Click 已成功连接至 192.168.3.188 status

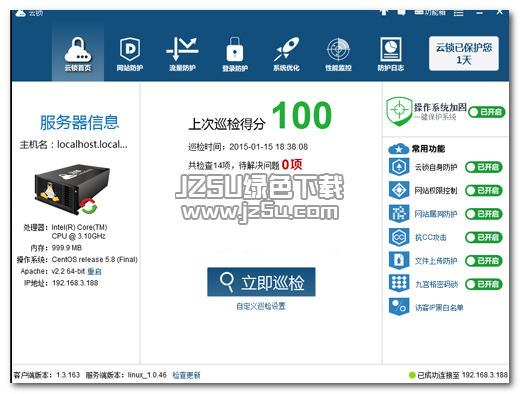click(462, 375)
